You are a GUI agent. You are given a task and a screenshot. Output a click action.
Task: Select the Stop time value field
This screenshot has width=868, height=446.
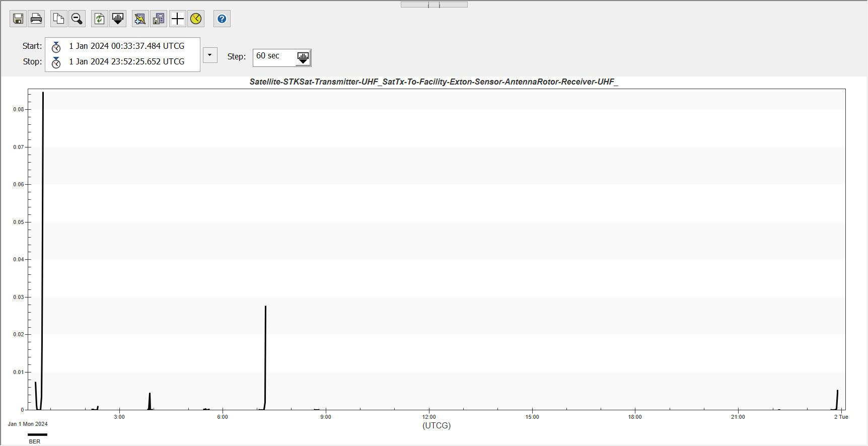(127, 62)
